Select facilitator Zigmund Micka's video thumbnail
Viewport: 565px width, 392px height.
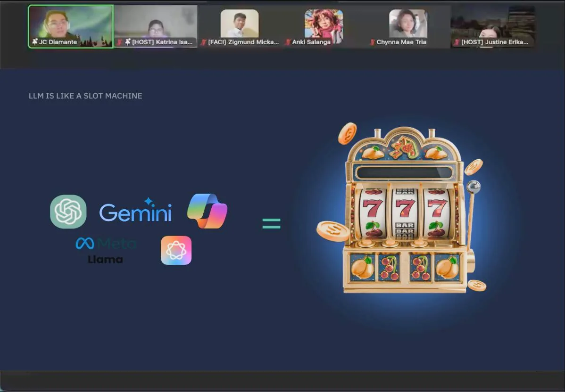click(240, 26)
